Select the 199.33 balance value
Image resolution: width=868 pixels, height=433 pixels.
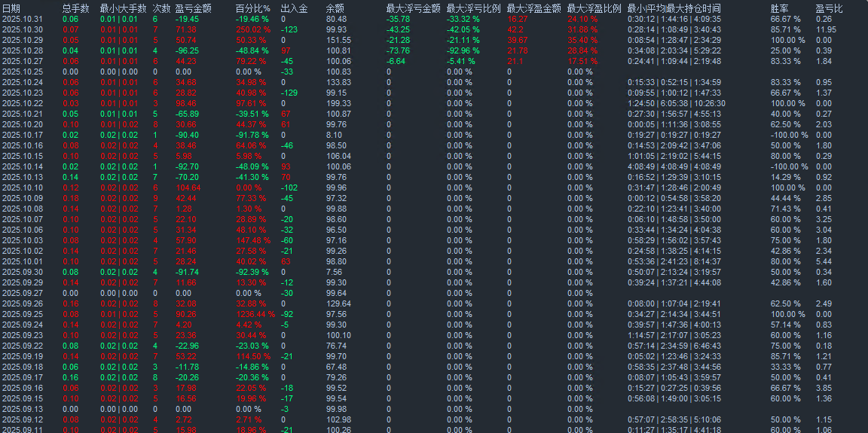click(x=339, y=103)
